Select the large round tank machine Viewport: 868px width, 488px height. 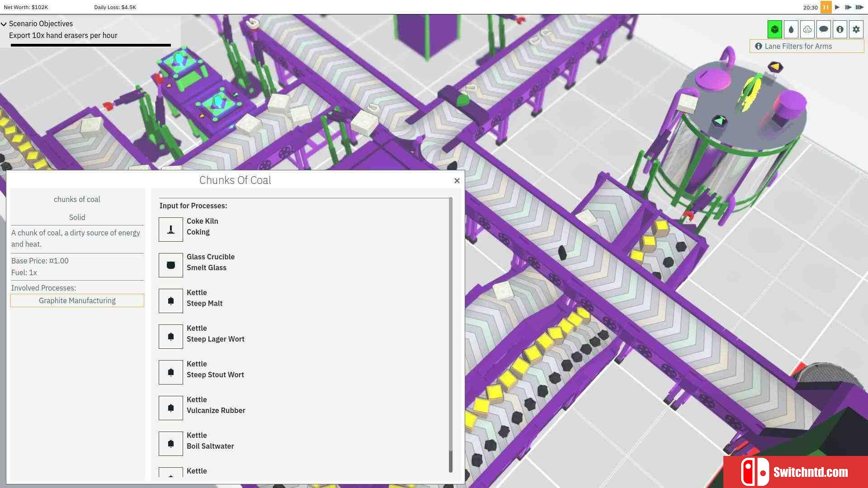coord(732,136)
